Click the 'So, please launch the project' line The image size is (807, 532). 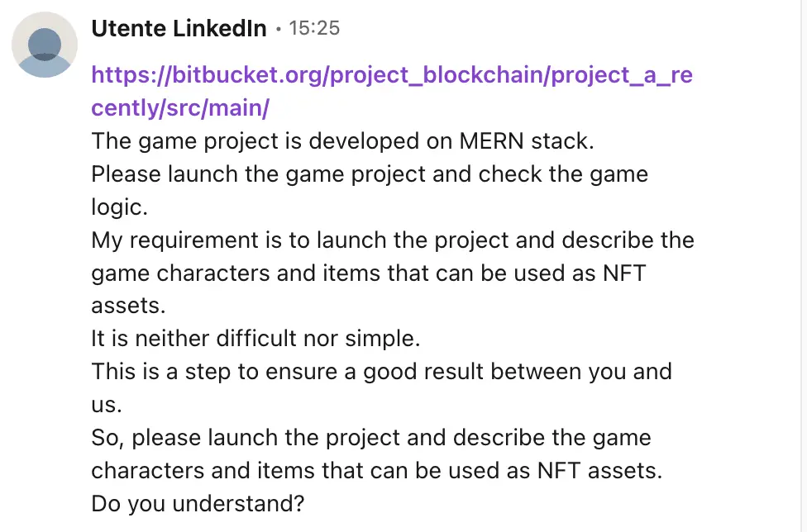coord(371,438)
